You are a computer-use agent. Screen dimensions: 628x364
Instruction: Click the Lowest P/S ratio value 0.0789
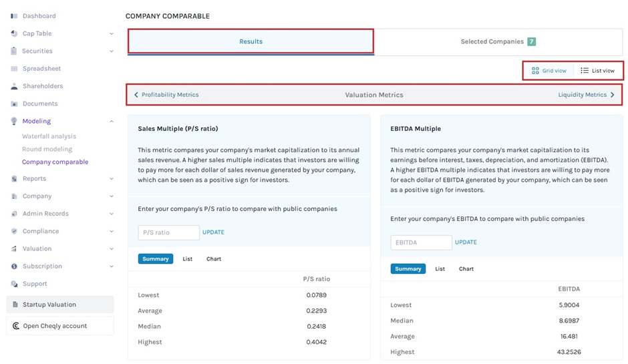(x=317, y=295)
